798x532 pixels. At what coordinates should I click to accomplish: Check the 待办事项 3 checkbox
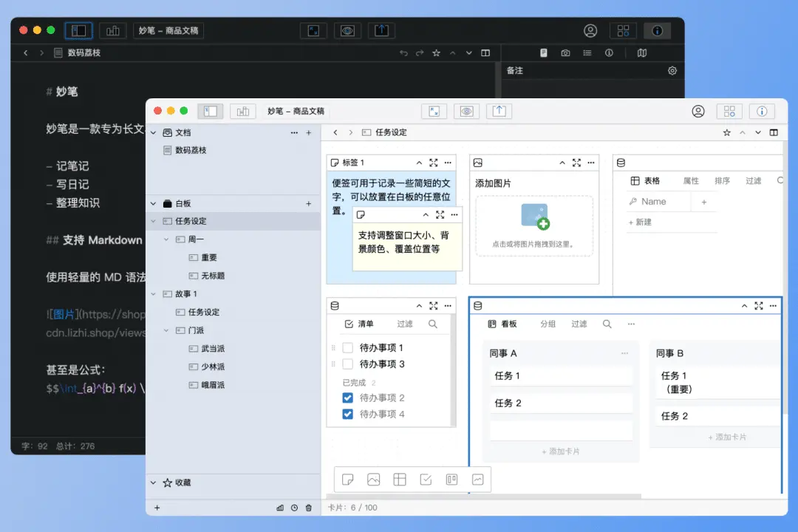point(347,364)
